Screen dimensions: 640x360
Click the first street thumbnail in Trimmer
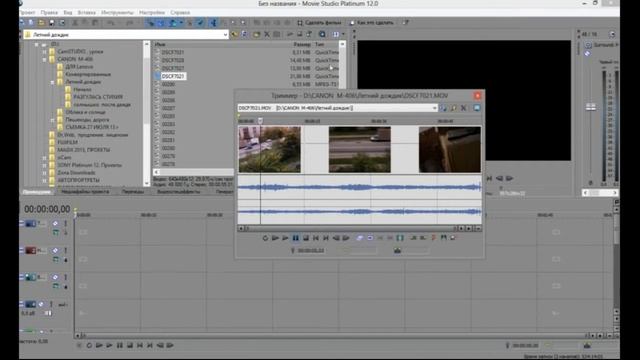tap(270, 149)
